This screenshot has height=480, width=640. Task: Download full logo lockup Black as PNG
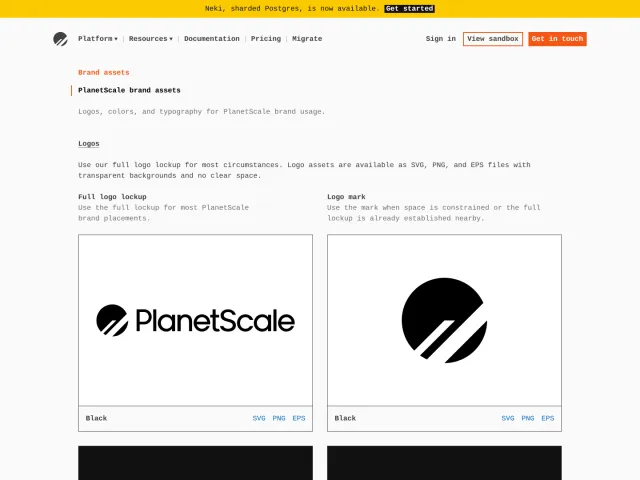[x=279, y=418]
